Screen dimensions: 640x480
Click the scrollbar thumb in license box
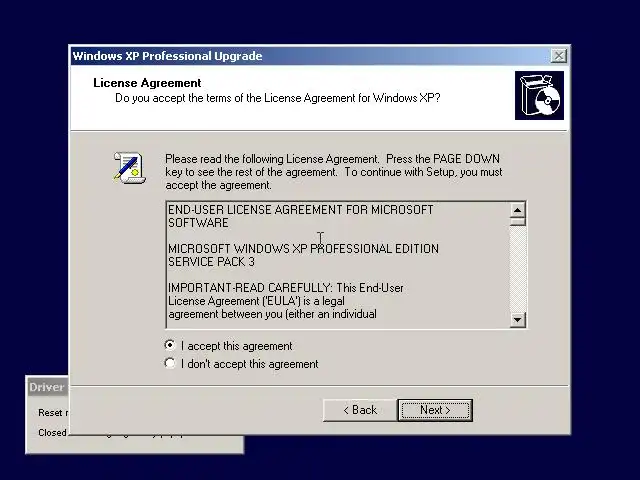point(518,222)
